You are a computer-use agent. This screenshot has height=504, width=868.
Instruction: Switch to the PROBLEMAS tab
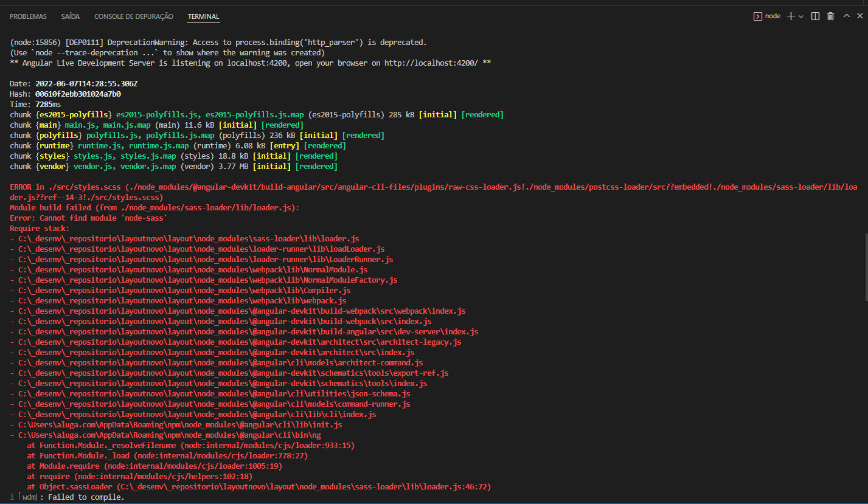tap(29, 16)
